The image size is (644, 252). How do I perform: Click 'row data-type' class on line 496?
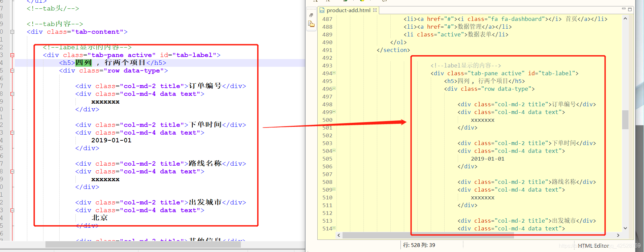(506, 89)
